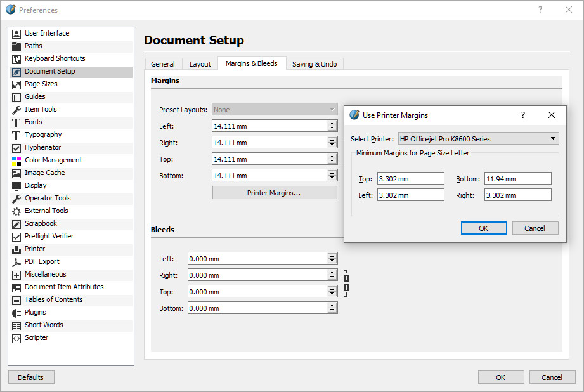Select the Scripter icon in sidebar
Screen dimensions: 584x392
coord(16,337)
